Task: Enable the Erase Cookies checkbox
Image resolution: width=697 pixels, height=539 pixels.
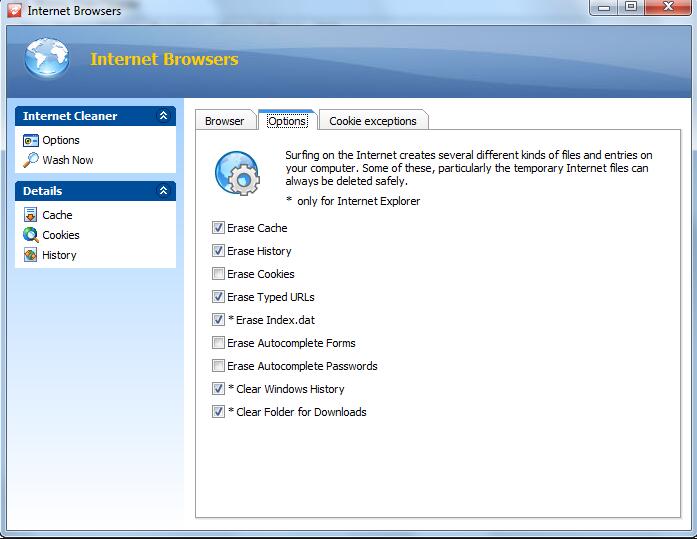Action: (x=219, y=274)
